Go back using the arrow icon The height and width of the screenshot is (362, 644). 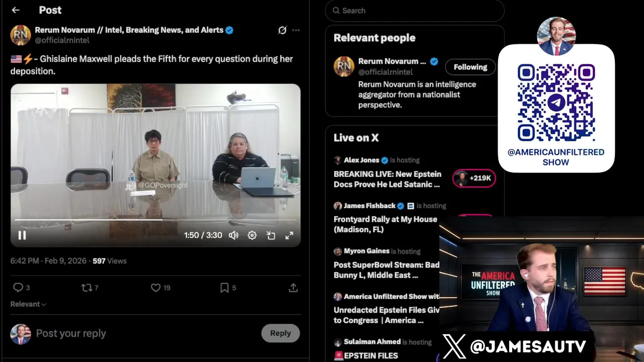coord(16,10)
